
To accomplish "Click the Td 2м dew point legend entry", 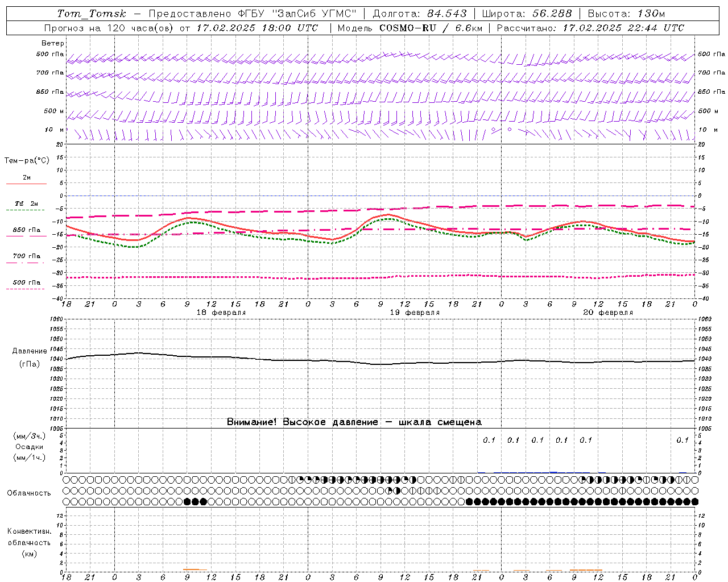I will [x=26, y=203].
